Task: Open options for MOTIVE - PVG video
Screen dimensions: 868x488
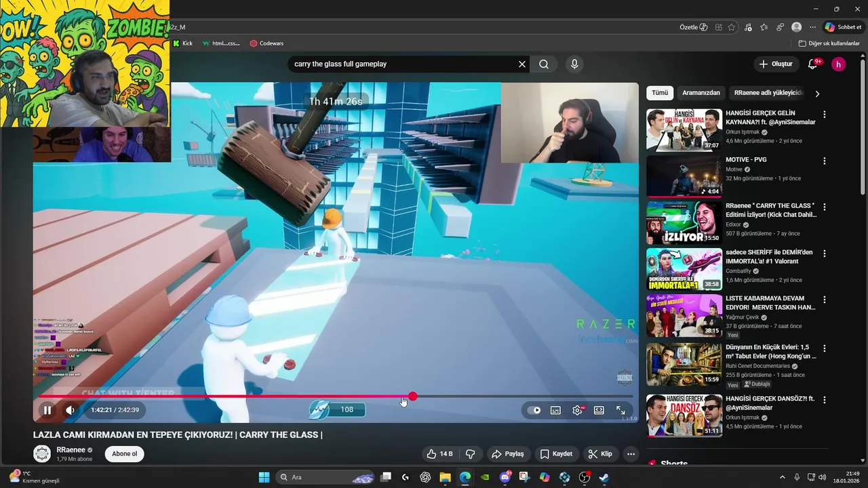Action: (x=825, y=161)
